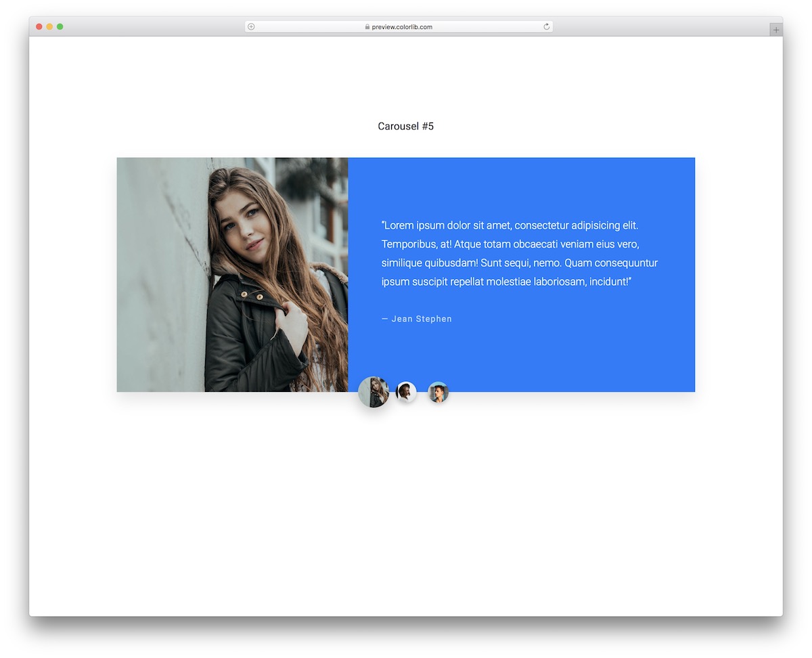
Task: Click the Carousel #5 heading
Action: coord(405,126)
